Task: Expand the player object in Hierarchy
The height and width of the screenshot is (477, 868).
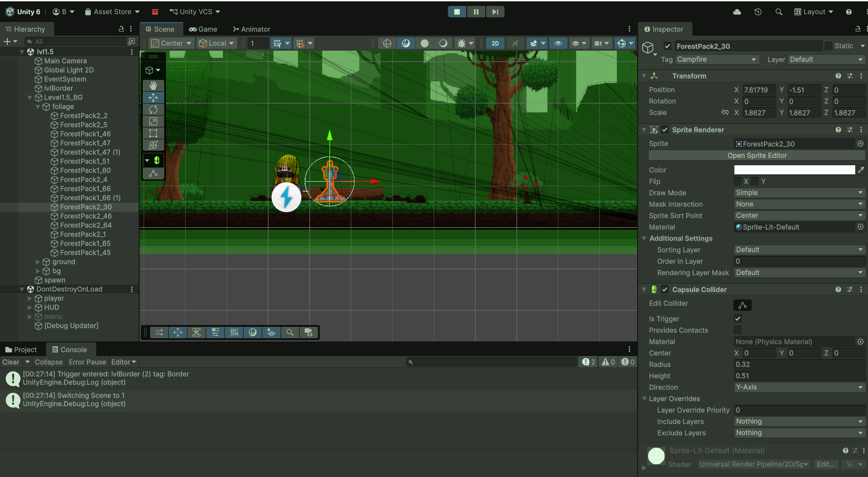Action: click(30, 299)
